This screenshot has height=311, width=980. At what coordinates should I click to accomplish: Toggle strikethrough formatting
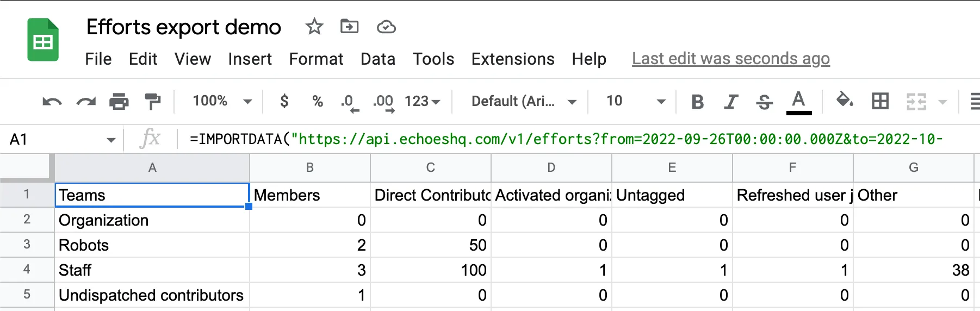(x=764, y=102)
